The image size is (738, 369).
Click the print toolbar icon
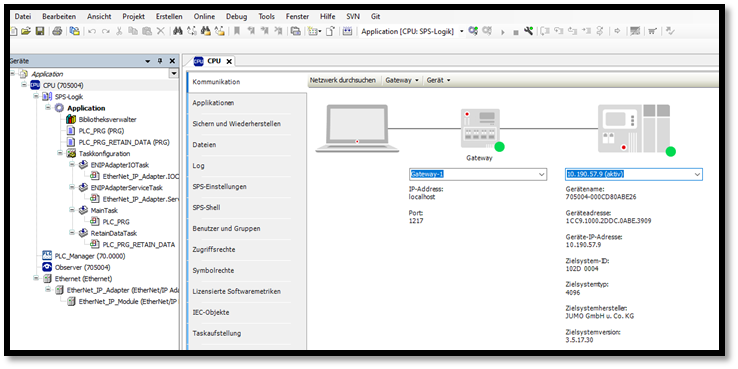click(x=57, y=31)
